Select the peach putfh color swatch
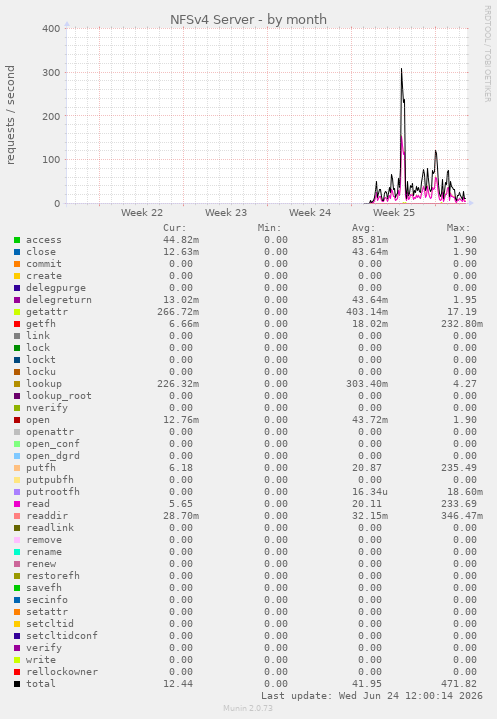This screenshot has width=497, height=719. tap(17, 468)
